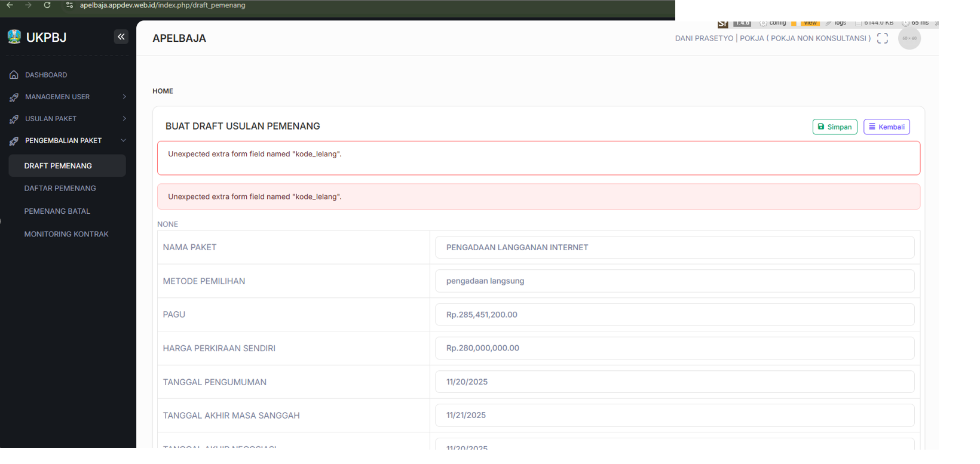
Task: Select Monitoring Kontrak in sidebar
Action: coord(66,234)
